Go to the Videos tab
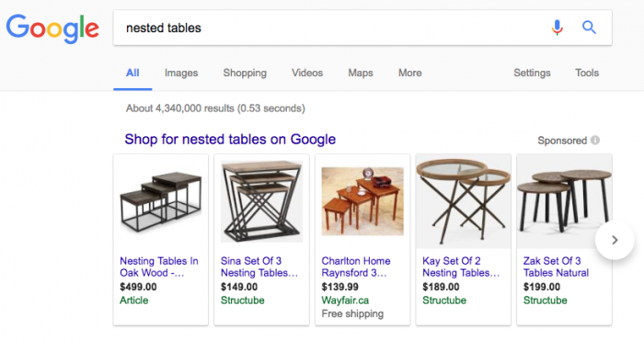 307,73
